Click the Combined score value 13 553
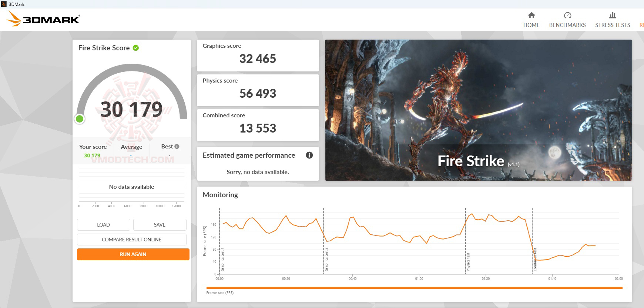The height and width of the screenshot is (308, 644). point(258,128)
